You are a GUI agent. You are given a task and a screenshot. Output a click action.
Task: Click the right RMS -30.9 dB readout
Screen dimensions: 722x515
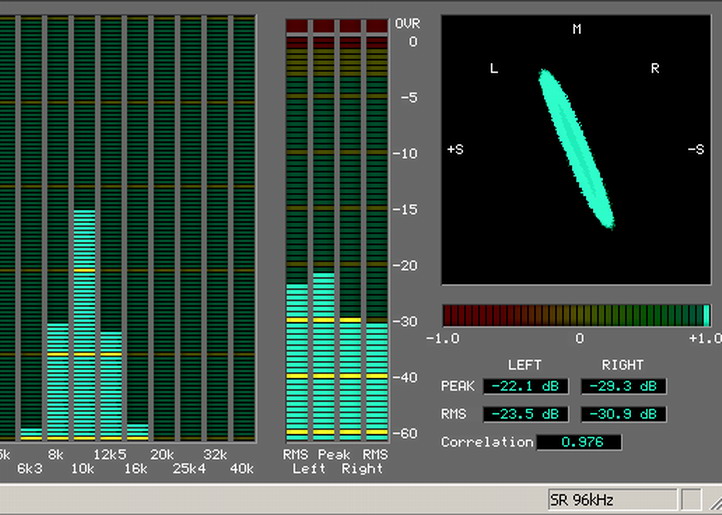(623, 414)
